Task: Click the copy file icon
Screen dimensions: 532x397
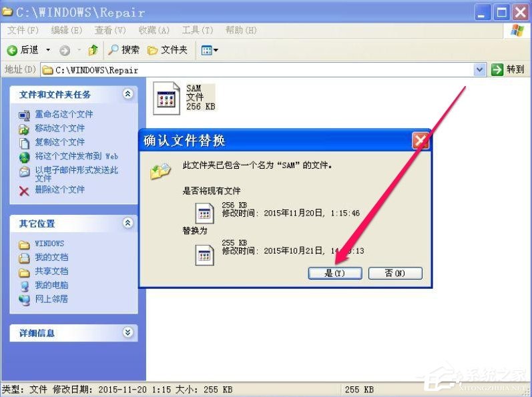Action: tap(24, 143)
